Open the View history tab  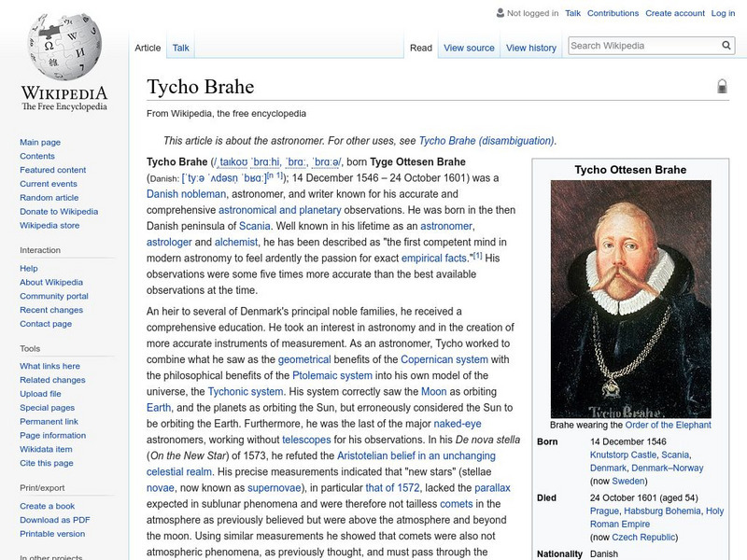pyautogui.click(x=531, y=48)
